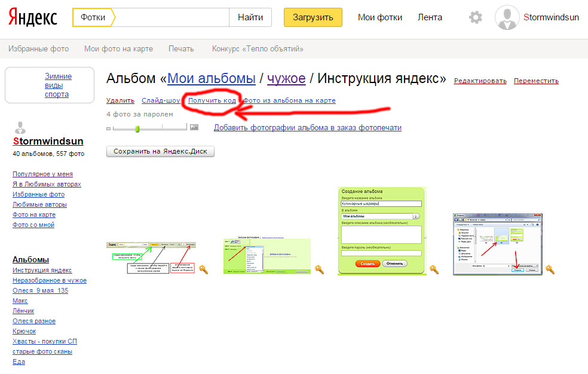This screenshot has width=588, height=374.
Task: Click '40 альбомов, 557 фото' text
Action: point(48,154)
